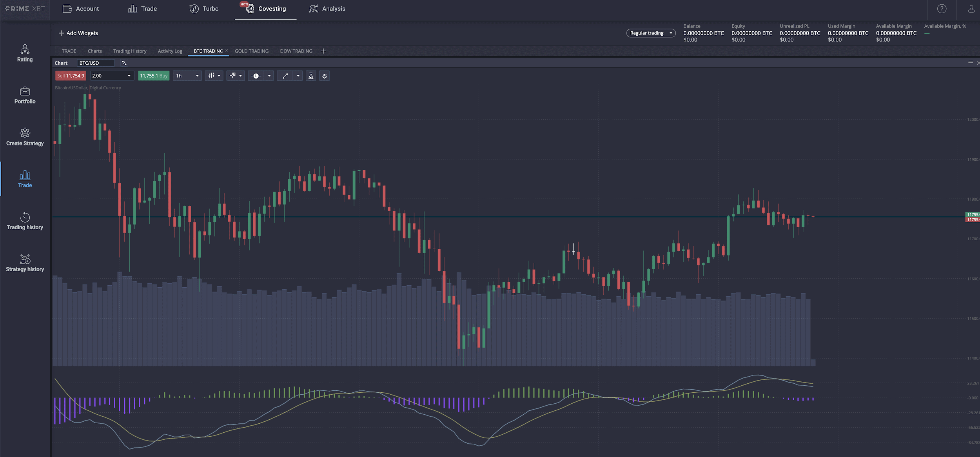Toggle the last price marker button
This screenshot has height=457, width=980.
(256, 76)
